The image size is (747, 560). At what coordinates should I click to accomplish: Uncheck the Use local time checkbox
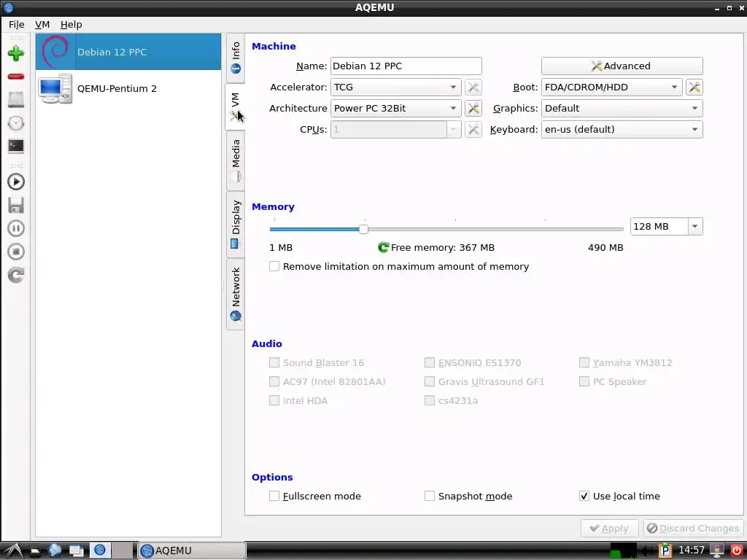point(584,496)
